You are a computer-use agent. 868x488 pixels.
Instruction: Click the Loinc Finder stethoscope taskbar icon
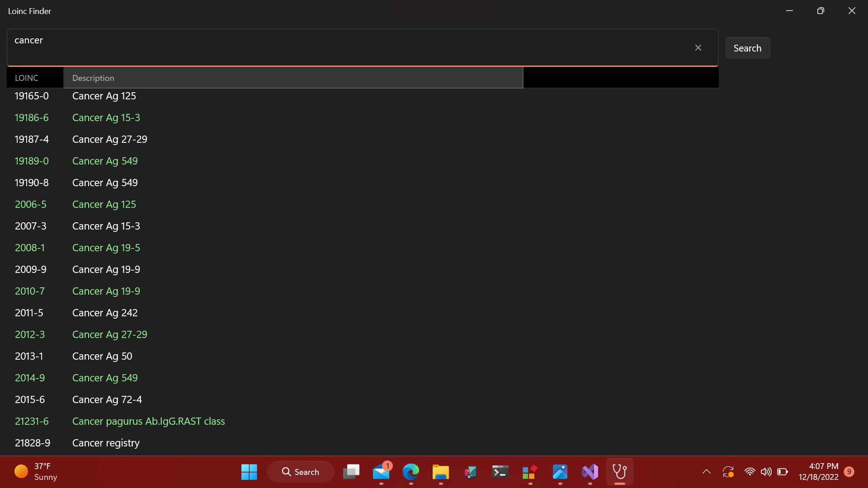[619, 472]
